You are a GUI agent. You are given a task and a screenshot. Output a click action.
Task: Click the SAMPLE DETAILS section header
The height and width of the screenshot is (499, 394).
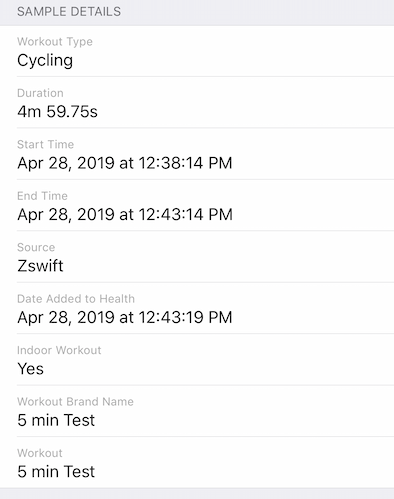pyautogui.click(x=69, y=12)
